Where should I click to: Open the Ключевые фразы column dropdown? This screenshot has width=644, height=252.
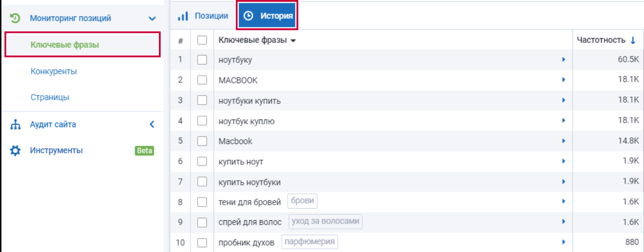click(x=293, y=41)
